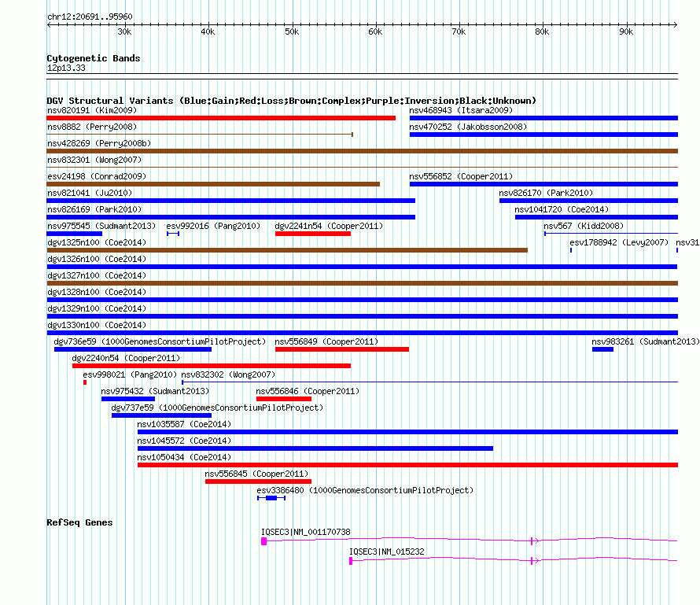Open the dgv1326n100 (Coe2014) label
The width and height of the screenshot is (700, 605).
coord(97,259)
